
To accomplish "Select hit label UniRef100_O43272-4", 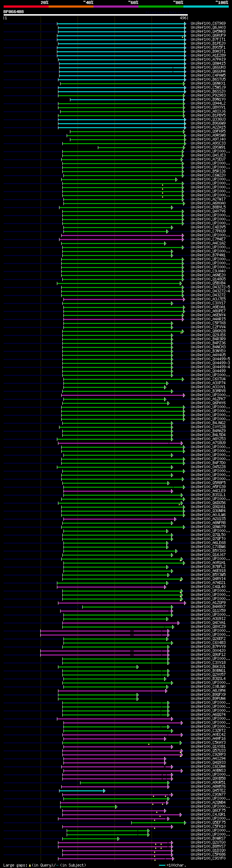I will (210, 291).
